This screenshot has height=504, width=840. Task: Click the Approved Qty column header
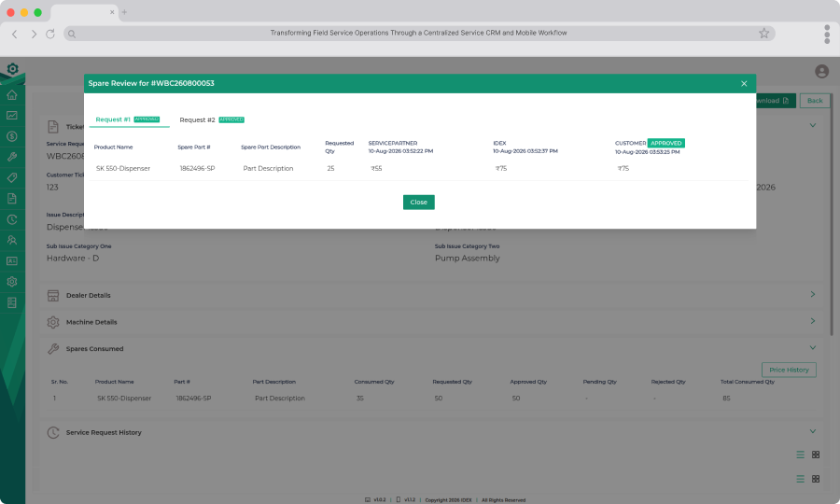[x=528, y=382]
